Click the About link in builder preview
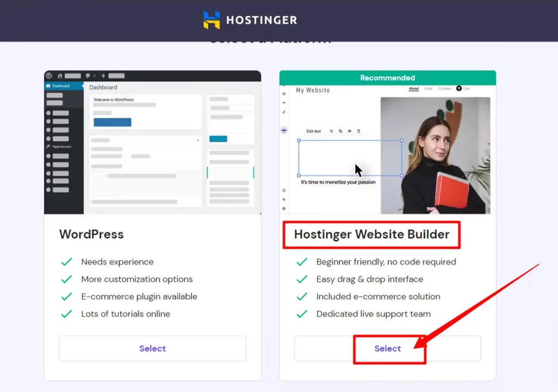Image resolution: width=558 pixels, height=392 pixels. click(414, 88)
